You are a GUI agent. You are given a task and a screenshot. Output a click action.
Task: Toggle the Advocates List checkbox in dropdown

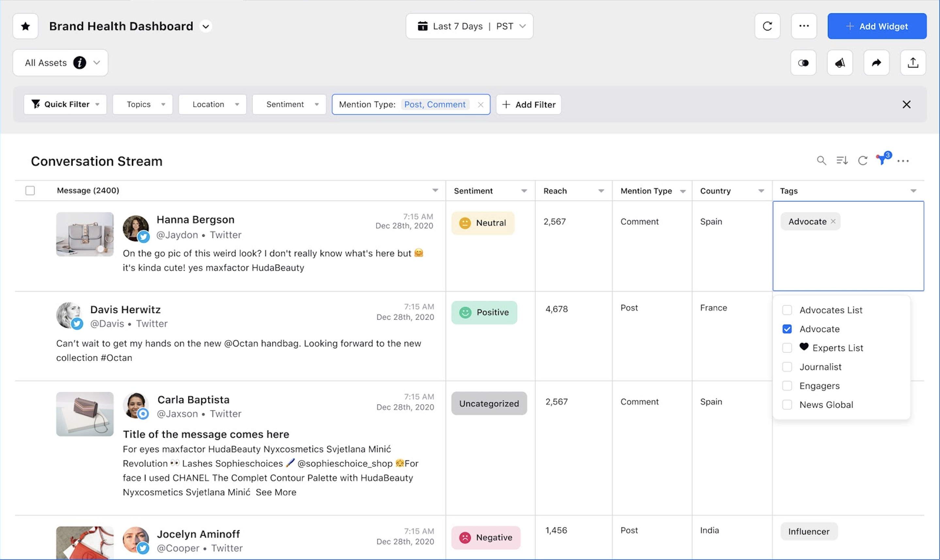tap(787, 309)
